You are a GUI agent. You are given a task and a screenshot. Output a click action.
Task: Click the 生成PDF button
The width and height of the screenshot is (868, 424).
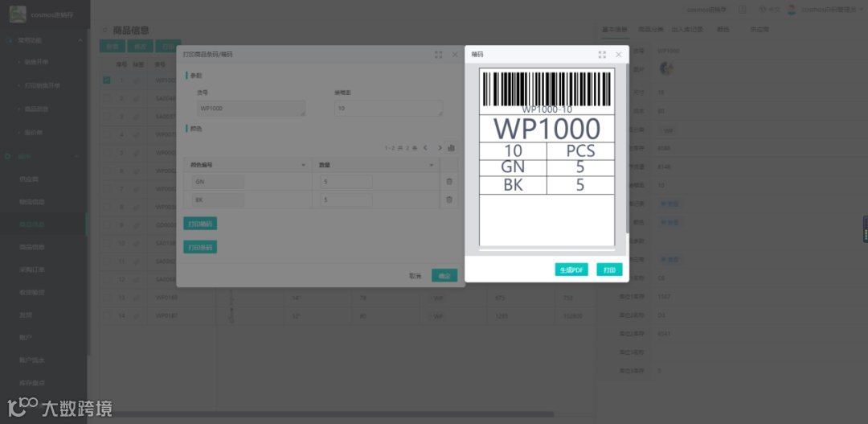(571, 270)
